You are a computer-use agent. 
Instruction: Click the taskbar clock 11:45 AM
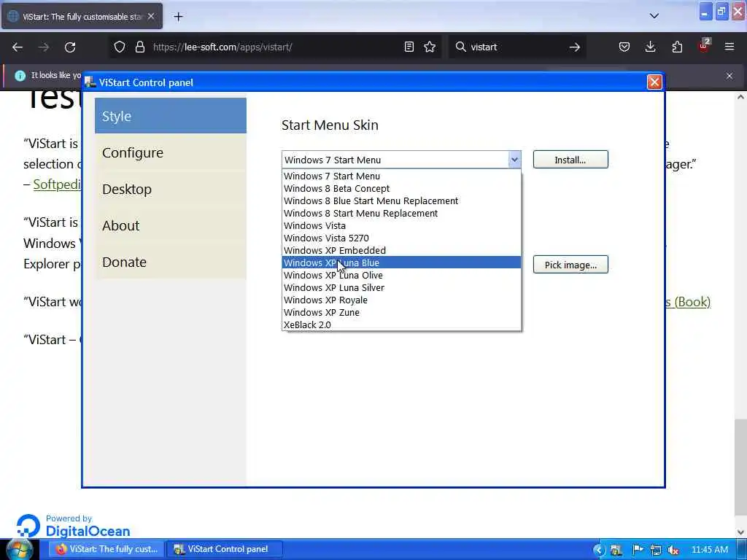click(x=709, y=550)
